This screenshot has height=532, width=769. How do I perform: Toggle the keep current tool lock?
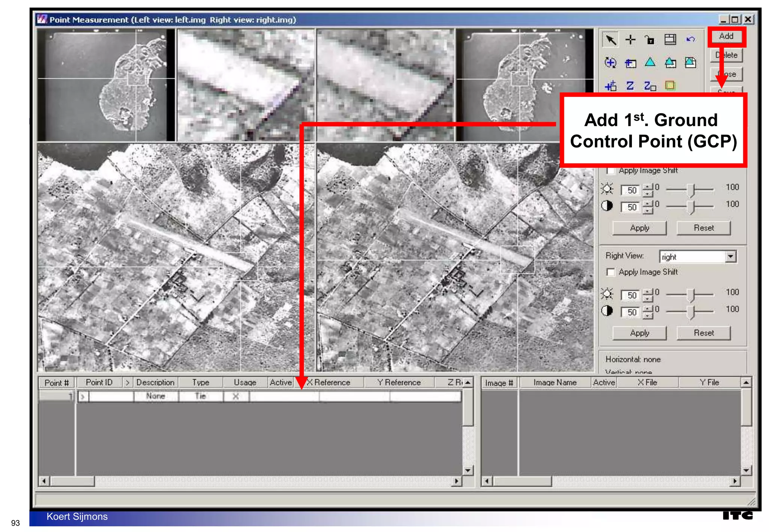(x=650, y=39)
